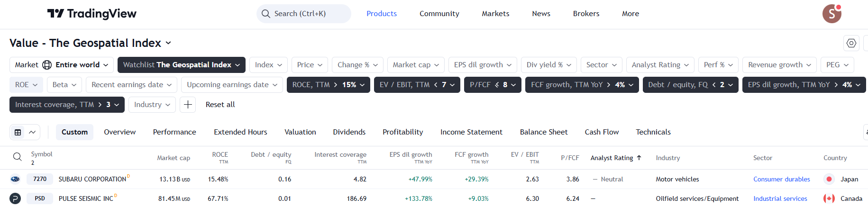Expand the column set chevron

coord(32,132)
